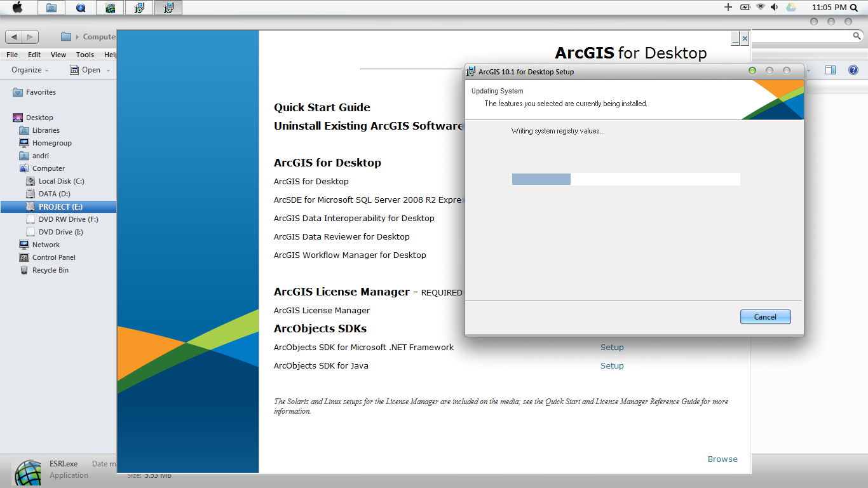Click the blue Q player icon in top bar
Screen dimensions: 868x488
tap(81, 8)
